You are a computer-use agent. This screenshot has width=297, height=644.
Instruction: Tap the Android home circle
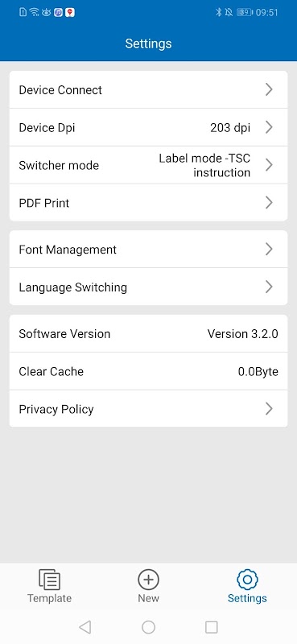(148, 627)
